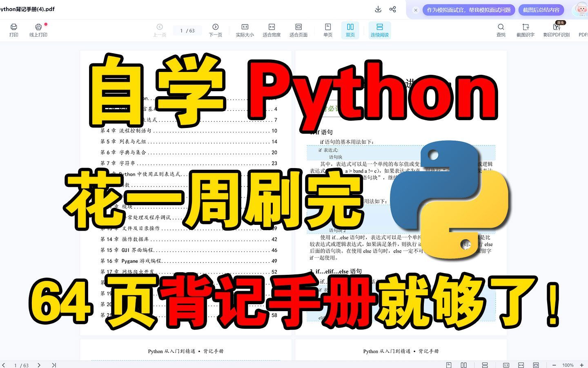This screenshot has width=588, height=368.
Task: Enable 双页 two-page view mode
Action: tap(350, 30)
